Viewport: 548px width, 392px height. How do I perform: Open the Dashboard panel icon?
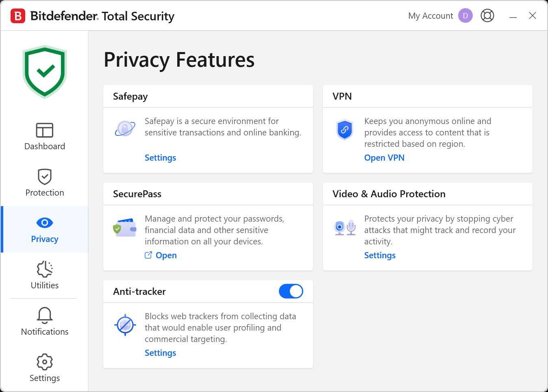pos(45,130)
